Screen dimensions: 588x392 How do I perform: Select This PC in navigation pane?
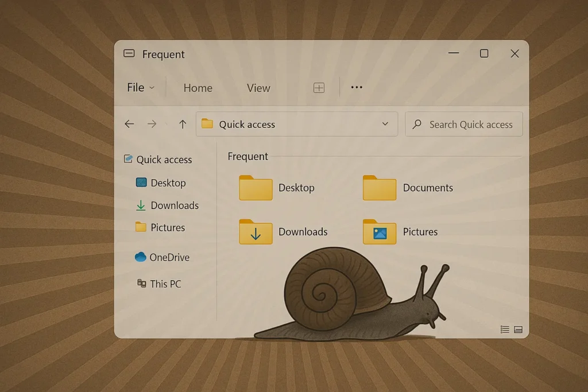pos(165,284)
